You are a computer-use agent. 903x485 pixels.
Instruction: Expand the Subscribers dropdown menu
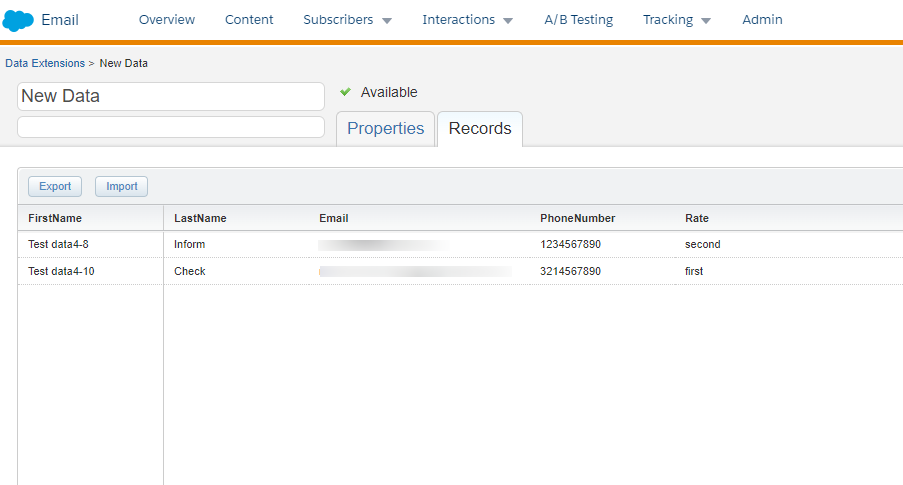coord(347,20)
